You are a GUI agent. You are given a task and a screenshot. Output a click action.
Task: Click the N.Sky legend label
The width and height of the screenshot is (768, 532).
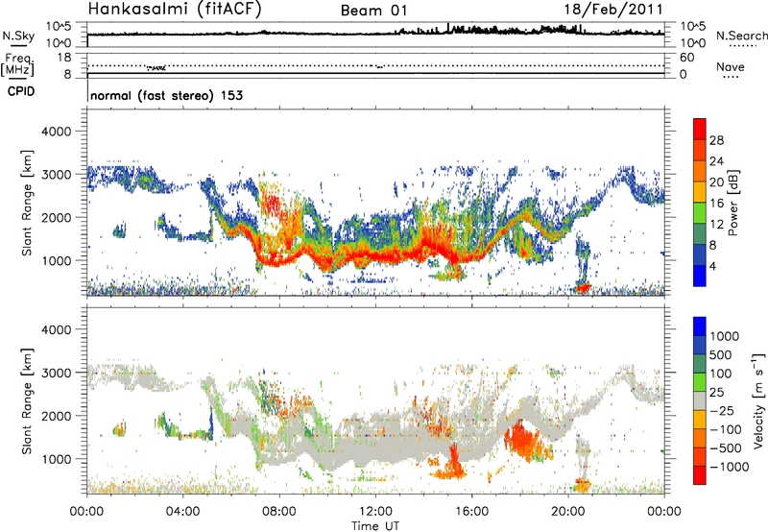coord(18,36)
